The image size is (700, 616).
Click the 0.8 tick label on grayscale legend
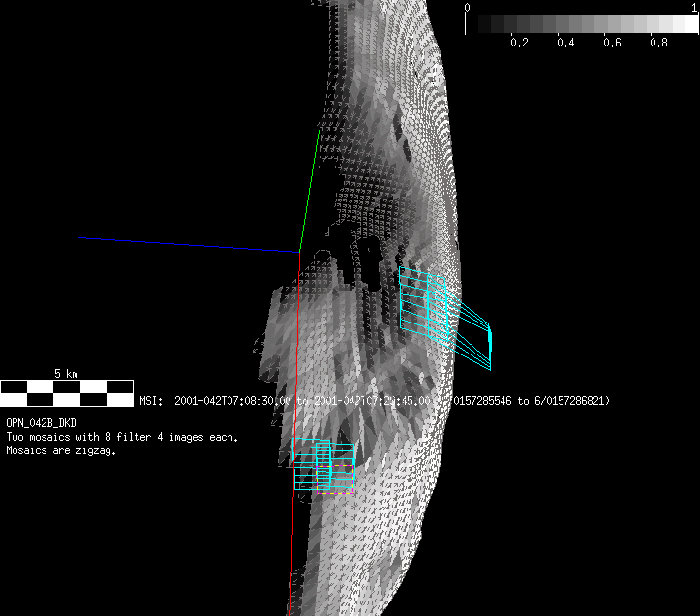click(659, 43)
